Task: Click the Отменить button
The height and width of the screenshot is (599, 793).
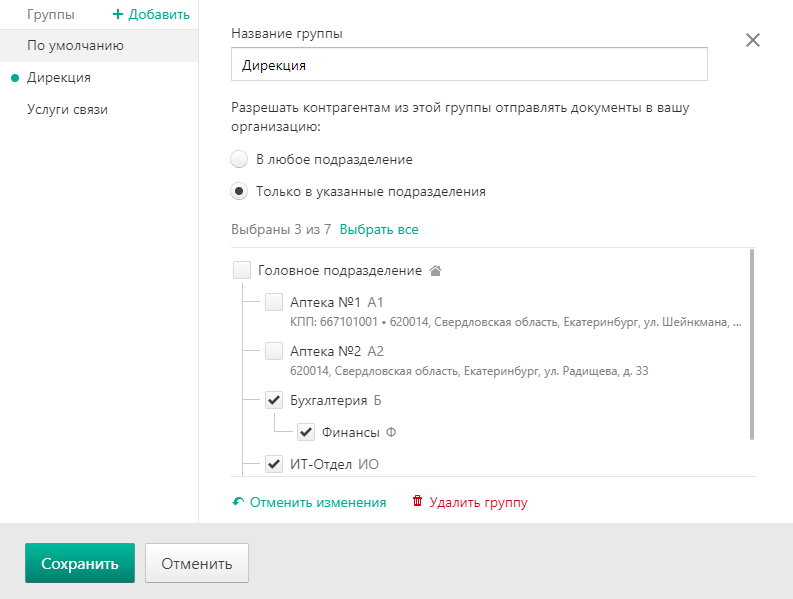Action: [x=197, y=563]
